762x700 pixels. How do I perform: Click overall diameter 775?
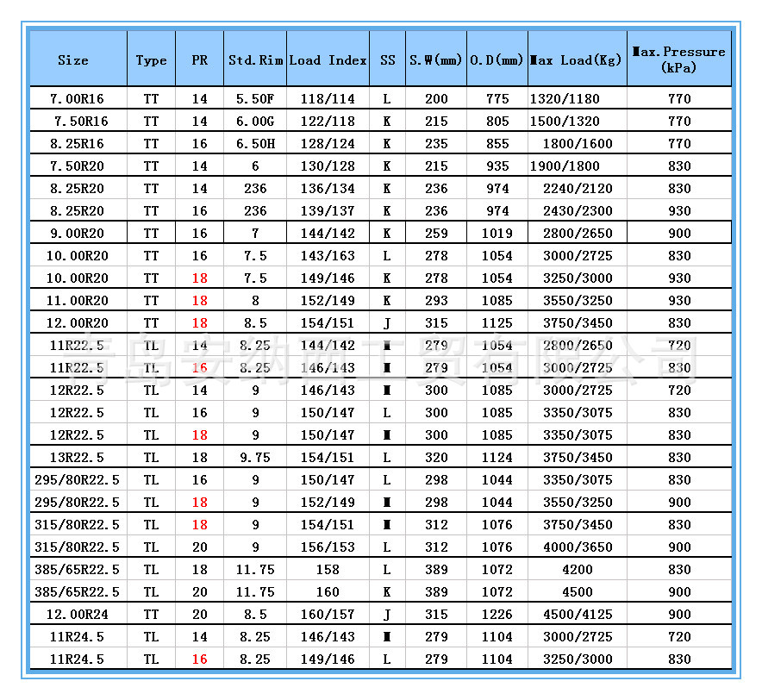(497, 98)
